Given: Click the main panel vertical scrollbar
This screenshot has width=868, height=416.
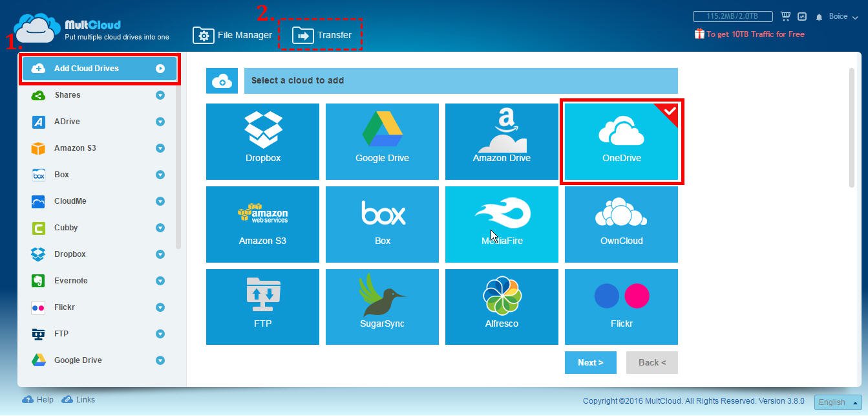Looking at the screenshot, I should tap(852, 128).
